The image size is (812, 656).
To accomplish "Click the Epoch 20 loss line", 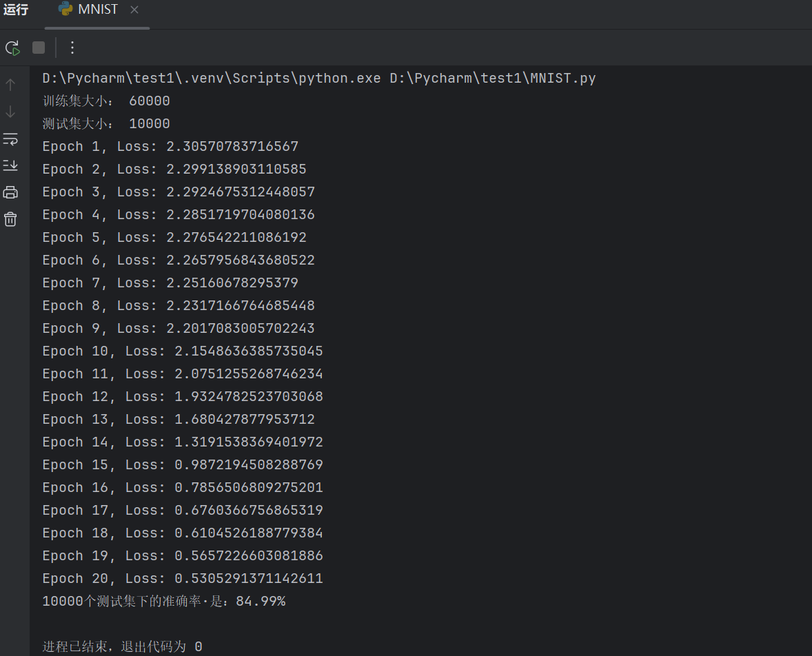I will tap(183, 579).
